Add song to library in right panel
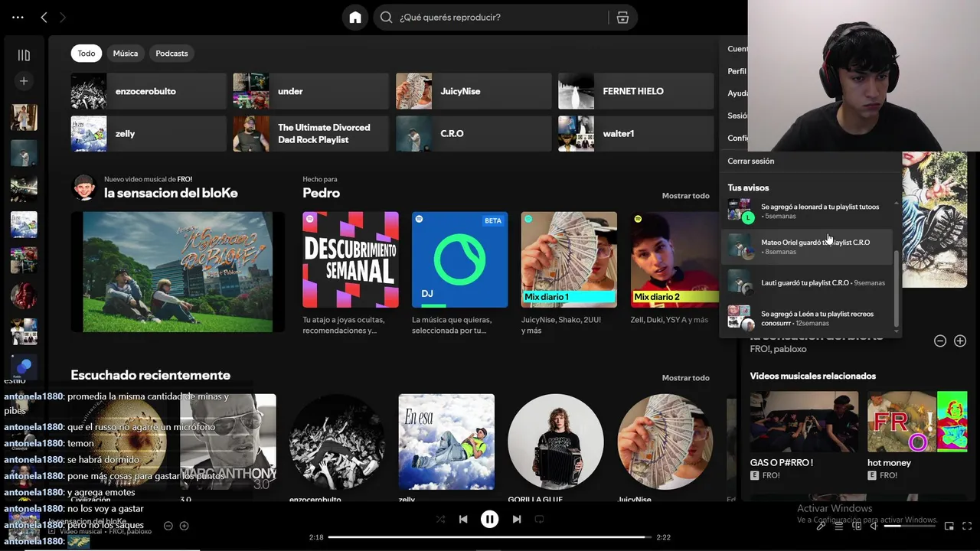The width and height of the screenshot is (980, 551). click(x=960, y=341)
